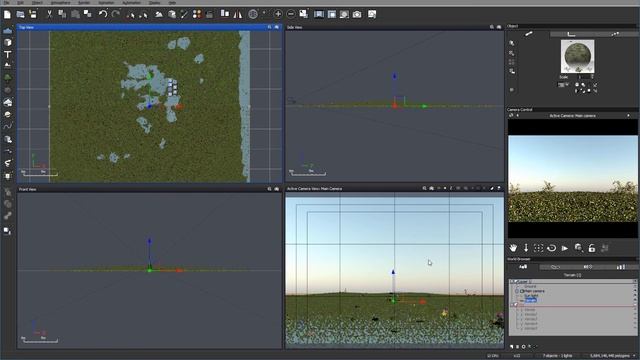The image size is (640, 360).
Task: Switch to the Object panel Numerics tab
Action: point(571,34)
